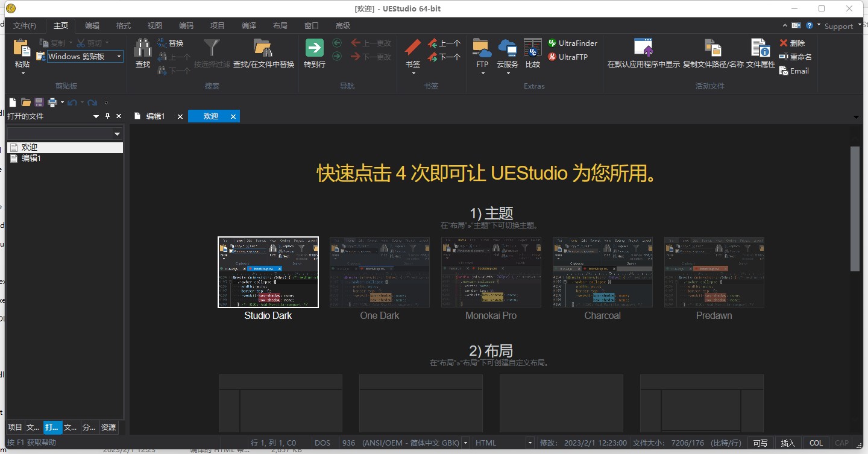Screen dimensions: 868x454
Task: Switch to the 视图 ribbon tab
Action: 155,25
